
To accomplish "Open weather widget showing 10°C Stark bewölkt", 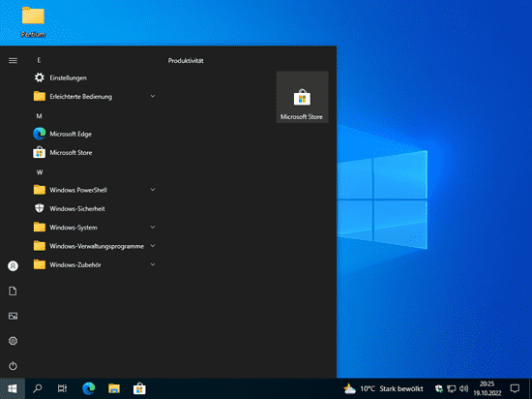I will pos(383,388).
